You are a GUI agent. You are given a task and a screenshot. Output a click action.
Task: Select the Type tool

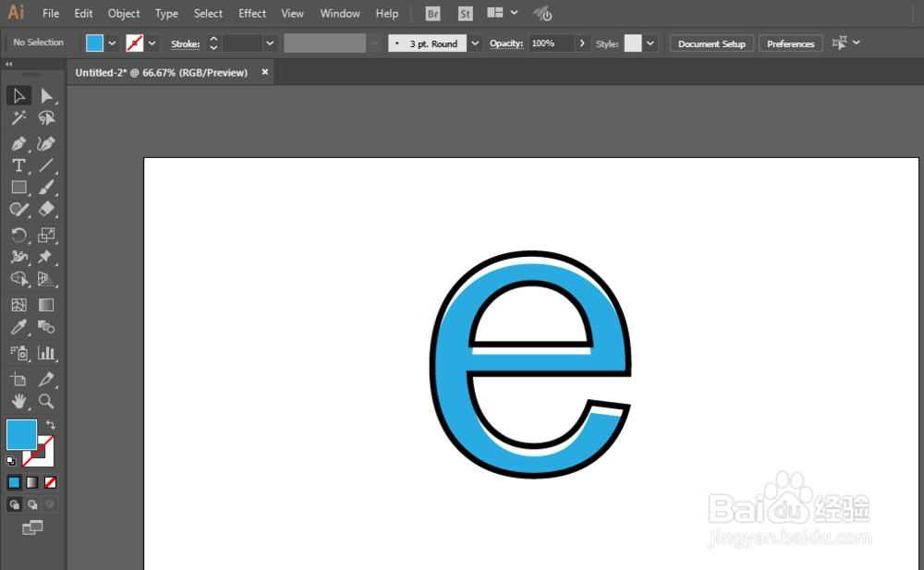tap(18, 165)
